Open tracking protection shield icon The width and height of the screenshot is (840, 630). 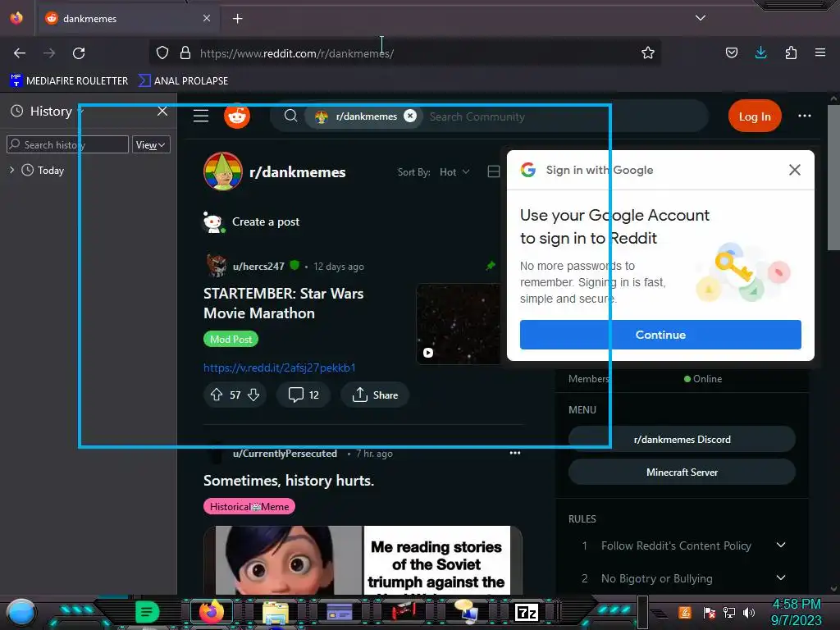(162, 52)
